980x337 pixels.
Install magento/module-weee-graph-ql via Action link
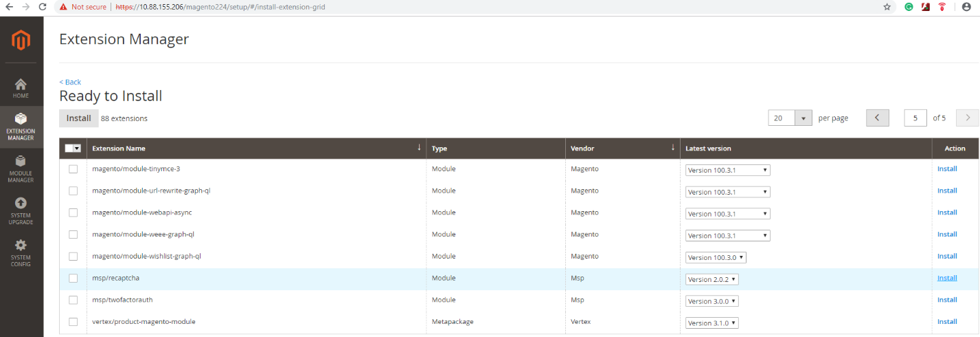[947, 235]
